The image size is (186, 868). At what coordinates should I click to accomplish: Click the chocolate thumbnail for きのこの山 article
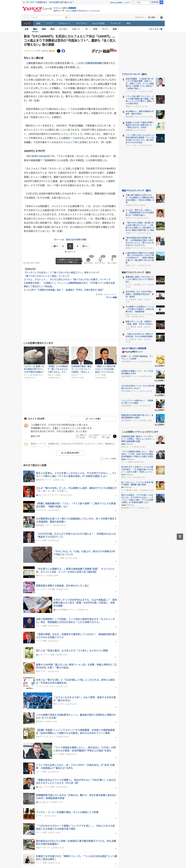pyautogui.click(x=38, y=555)
